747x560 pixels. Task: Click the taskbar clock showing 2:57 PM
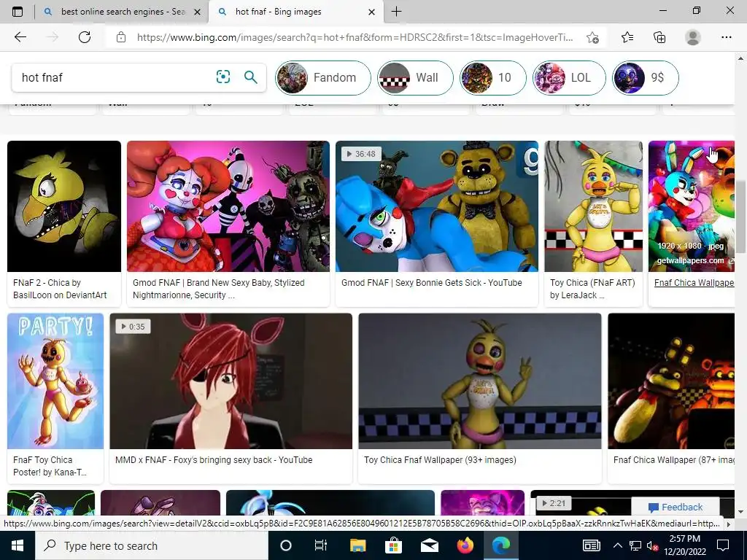[684, 545]
